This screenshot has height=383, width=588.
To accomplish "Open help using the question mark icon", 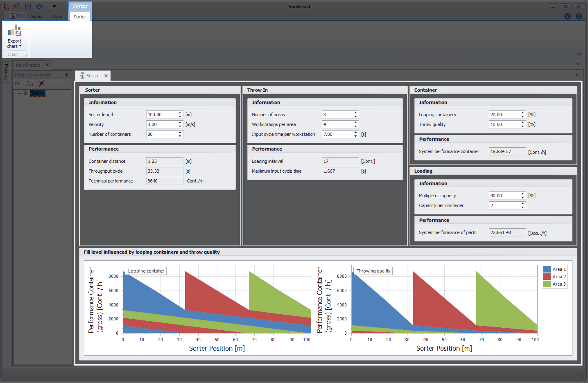I will pos(579,16).
